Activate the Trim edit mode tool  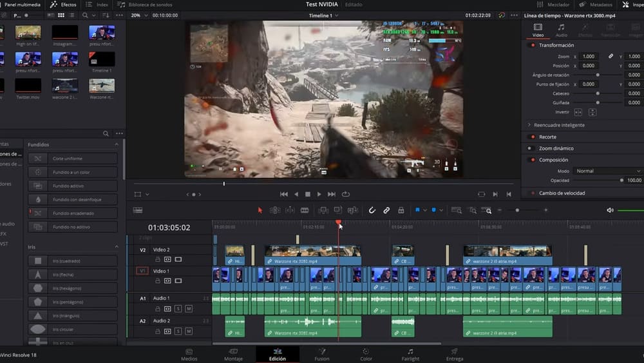coord(275,210)
